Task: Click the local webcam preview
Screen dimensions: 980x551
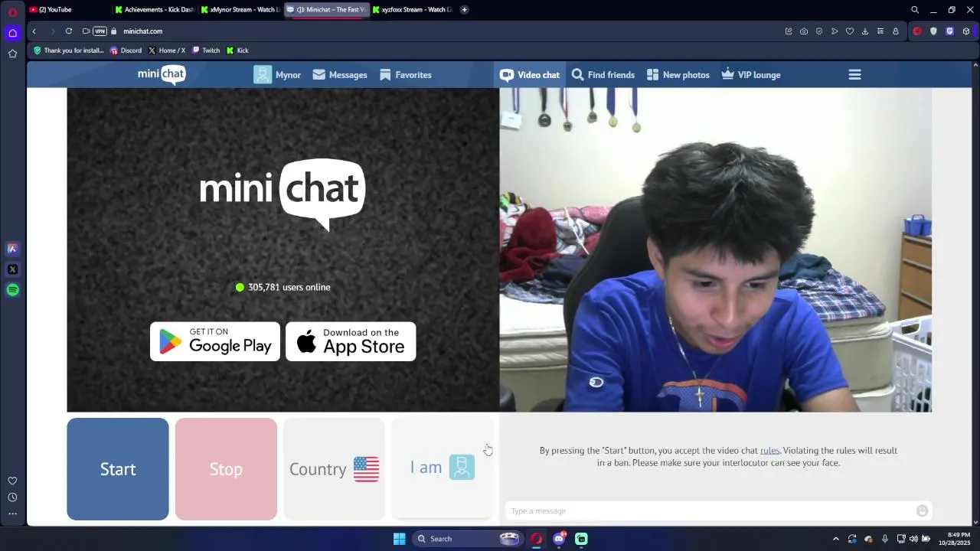Action: 716,249
